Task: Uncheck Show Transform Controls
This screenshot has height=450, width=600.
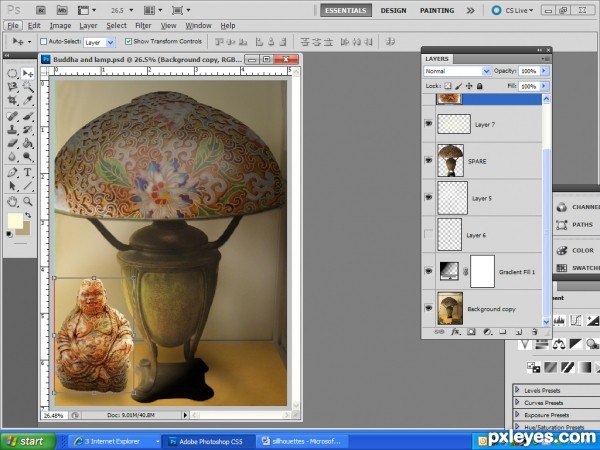Action: (129, 41)
